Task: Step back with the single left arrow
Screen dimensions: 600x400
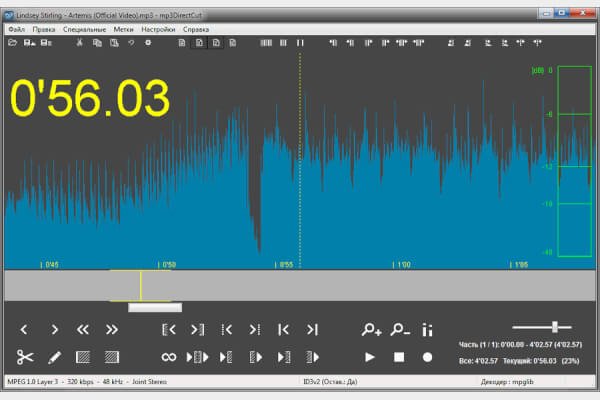Action: (24, 330)
